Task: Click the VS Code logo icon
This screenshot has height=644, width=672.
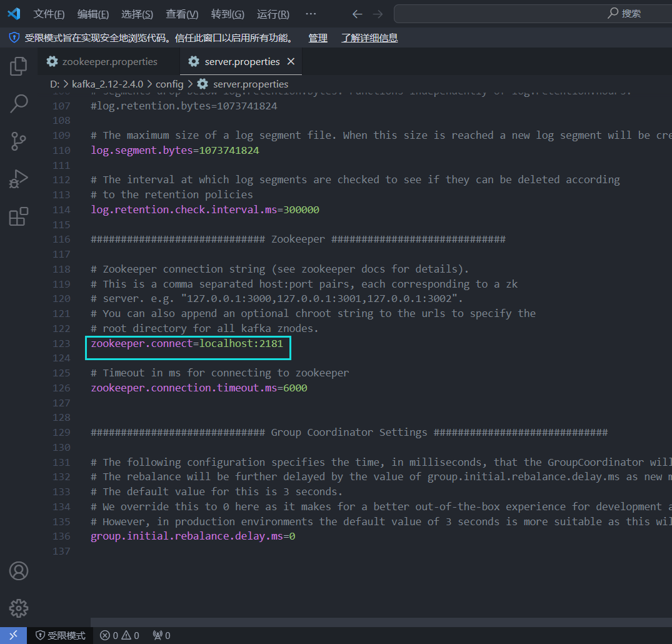Action: coord(14,14)
